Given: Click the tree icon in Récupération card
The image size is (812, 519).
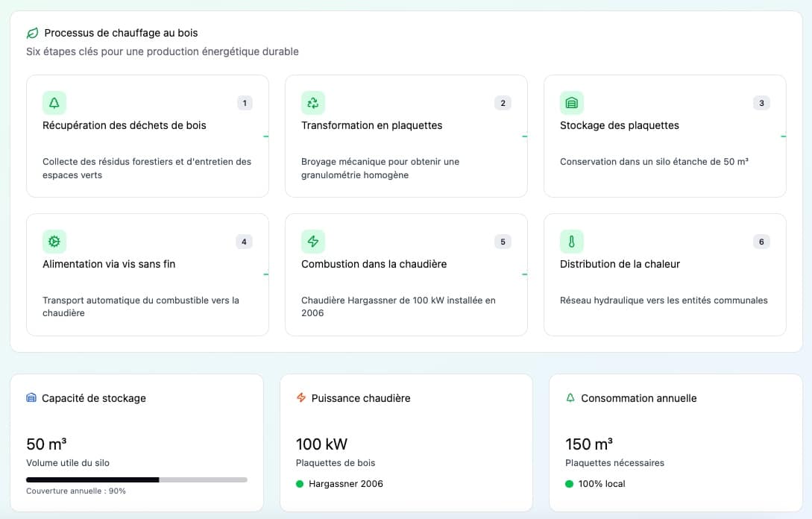Looking at the screenshot, I should (54, 103).
